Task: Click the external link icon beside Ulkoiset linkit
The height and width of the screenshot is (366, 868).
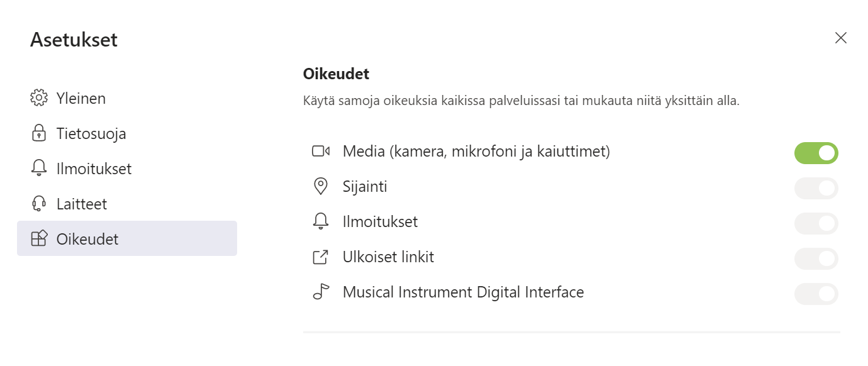Action: click(321, 257)
